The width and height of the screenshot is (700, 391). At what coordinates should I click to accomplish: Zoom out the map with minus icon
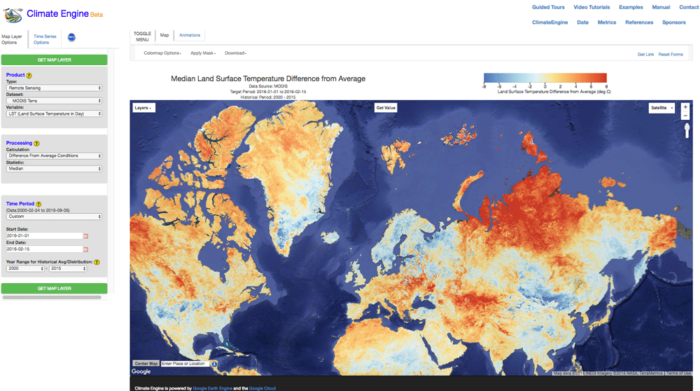coord(685,116)
